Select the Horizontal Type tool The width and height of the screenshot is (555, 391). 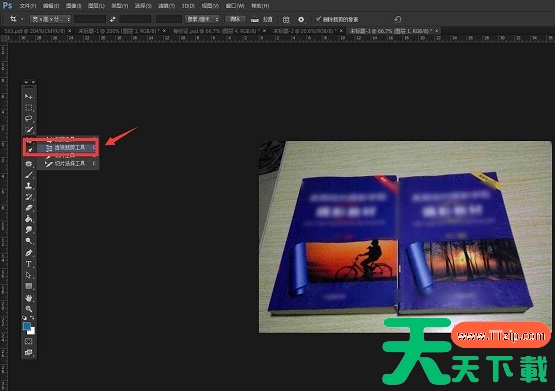[29, 264]
